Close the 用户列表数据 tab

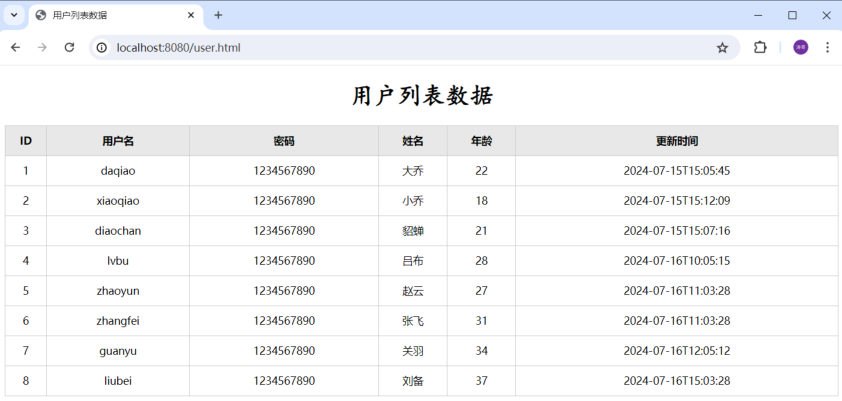tap(191, 15)
